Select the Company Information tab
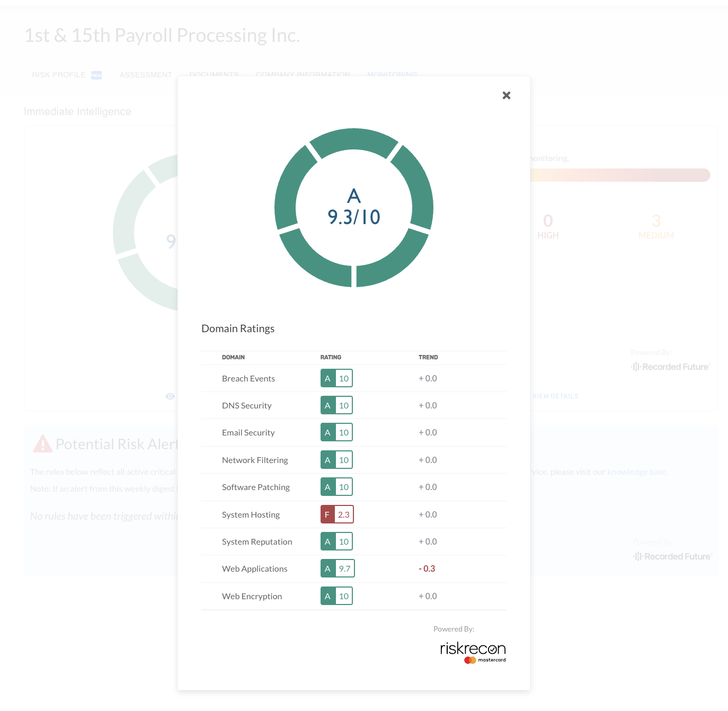The width and height of the screenshot is (728, 711). coord(303,75)
